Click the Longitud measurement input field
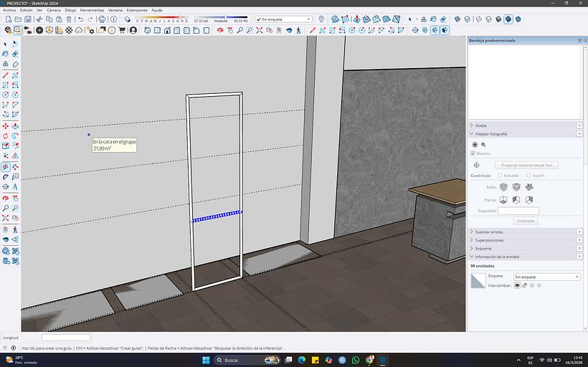This screenshot has width=588, height=367. 66,338
